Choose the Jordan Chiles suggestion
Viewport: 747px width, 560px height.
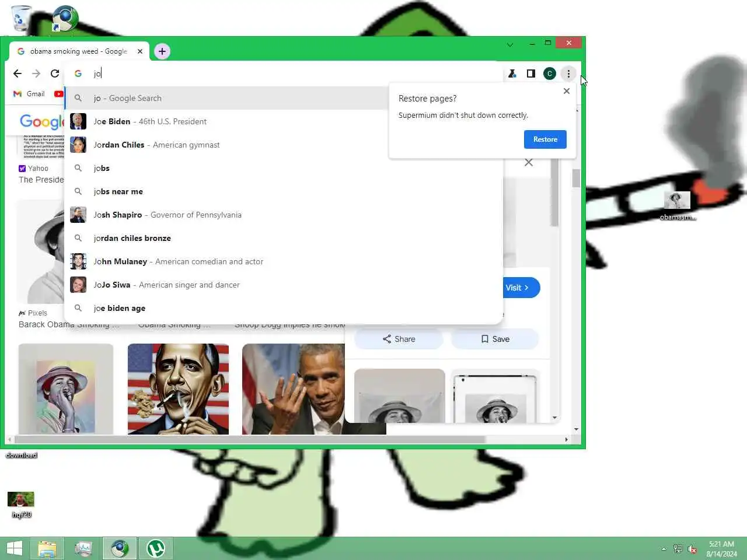click(x=284, y=145)
